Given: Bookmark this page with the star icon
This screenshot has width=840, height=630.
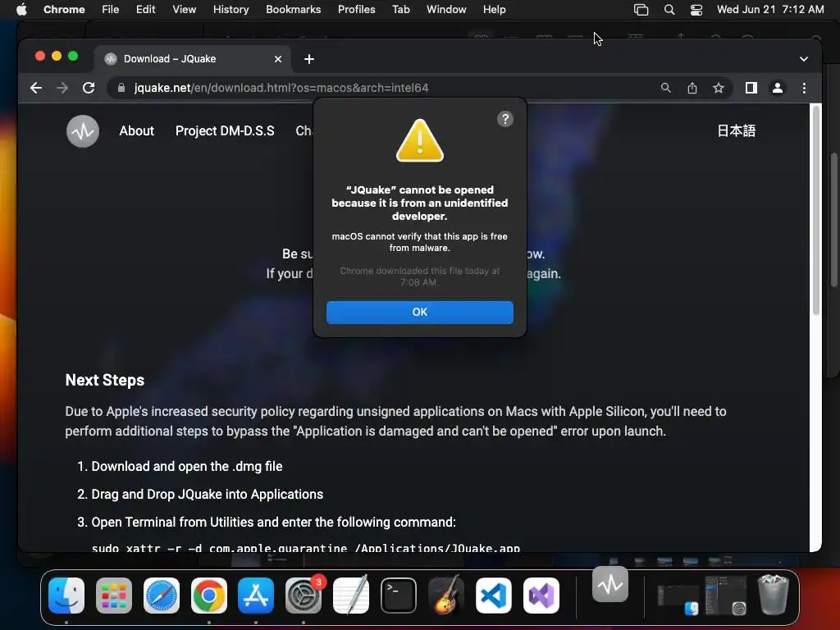Looking at the screenshot, I should coord(719,88).
